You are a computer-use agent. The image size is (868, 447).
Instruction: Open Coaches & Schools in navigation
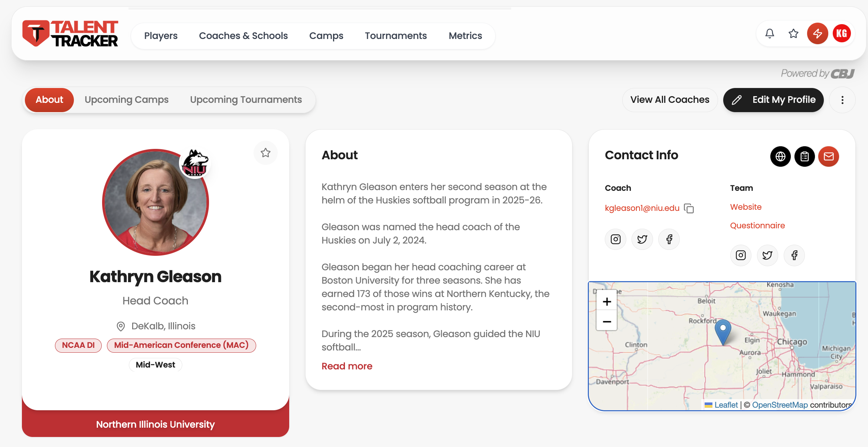click(x=243, y=36)
